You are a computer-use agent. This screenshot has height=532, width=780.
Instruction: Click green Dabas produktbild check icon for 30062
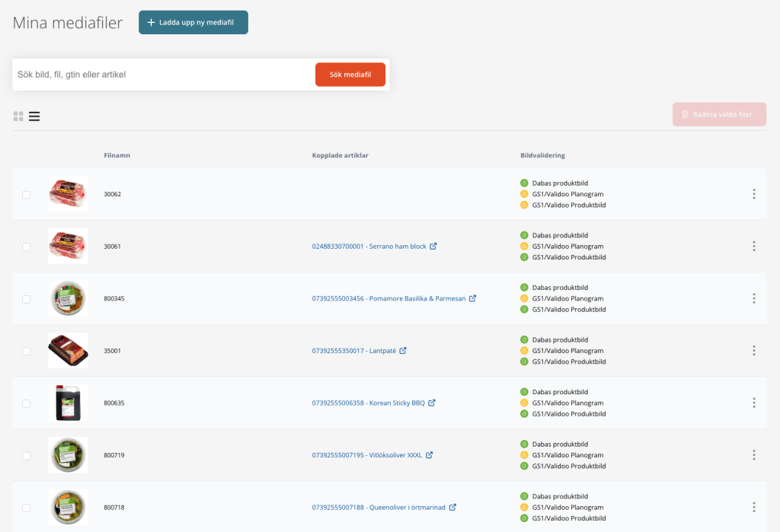pyautogui.click(x=524, y=183)
